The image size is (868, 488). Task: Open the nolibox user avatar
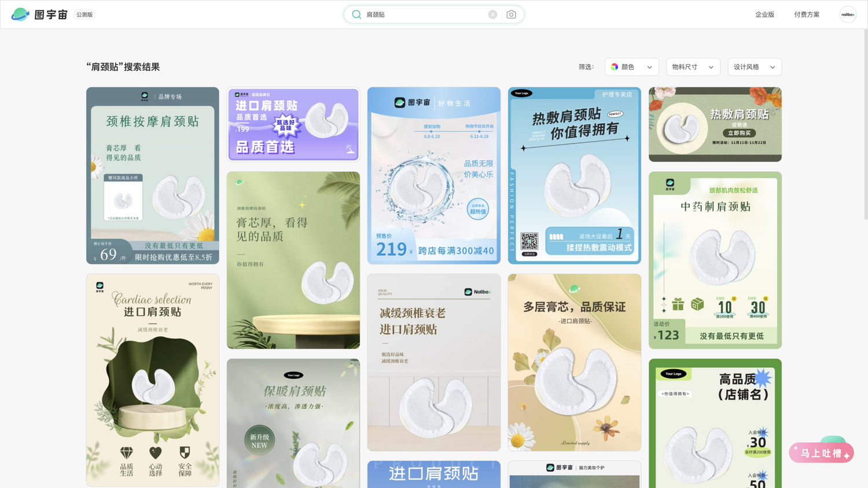click(848, 14)
